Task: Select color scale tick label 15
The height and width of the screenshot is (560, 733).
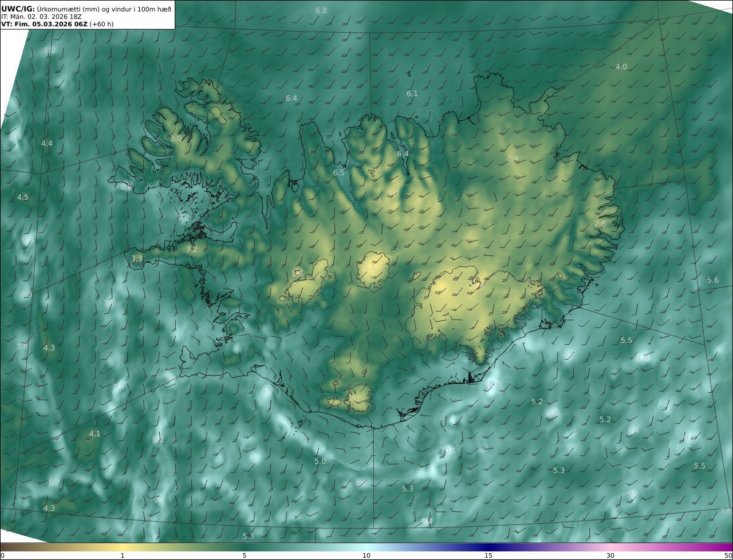Action: point(488,555)
